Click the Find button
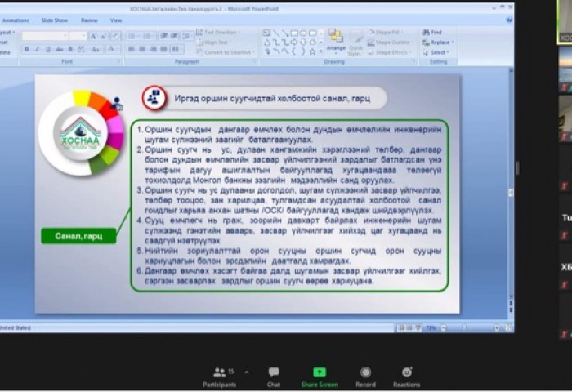Image resolution: width=572 pixels, height=392 pixels. [432, 33]
